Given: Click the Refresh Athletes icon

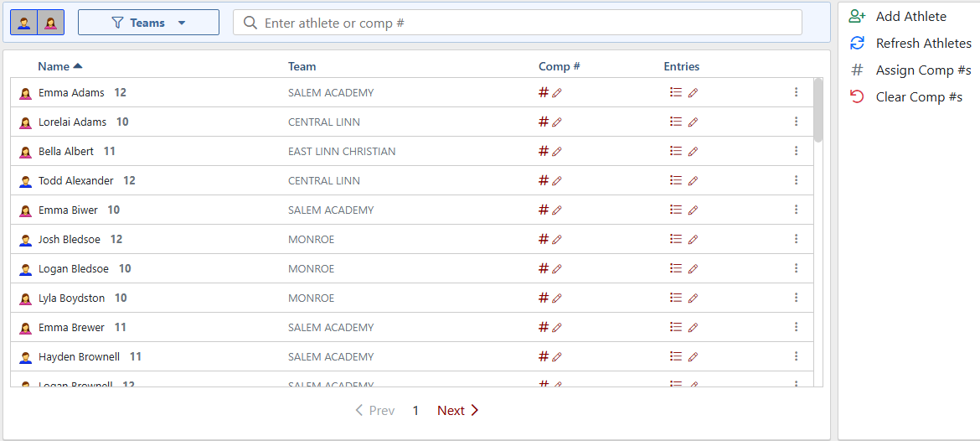Looking at the screenshot, I should coord(857,43).
